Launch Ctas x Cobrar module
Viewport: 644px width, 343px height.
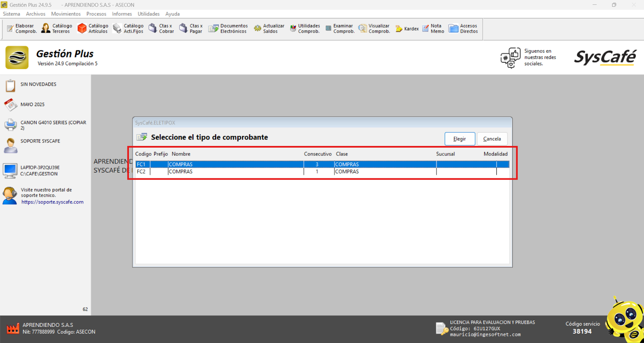[153, 29]
